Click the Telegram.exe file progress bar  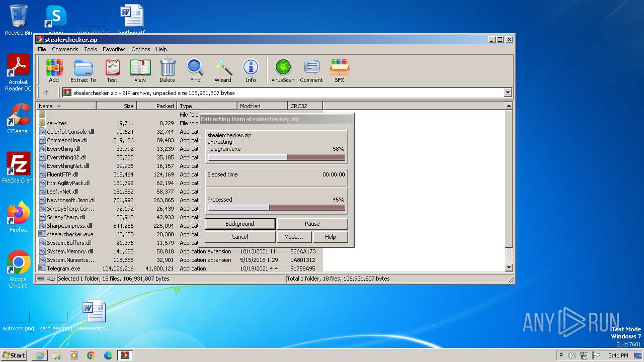click(x=277, y=157)
